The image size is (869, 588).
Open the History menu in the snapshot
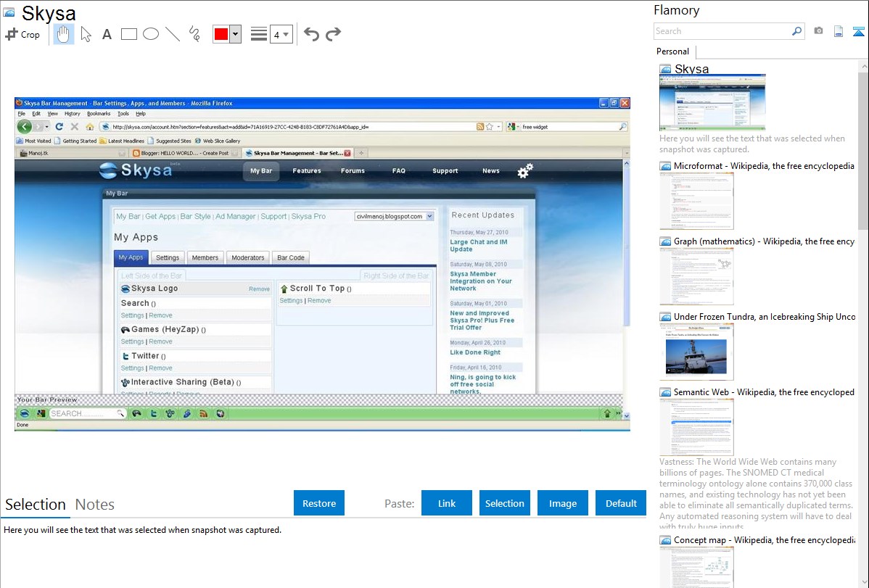tap(72, 114)
